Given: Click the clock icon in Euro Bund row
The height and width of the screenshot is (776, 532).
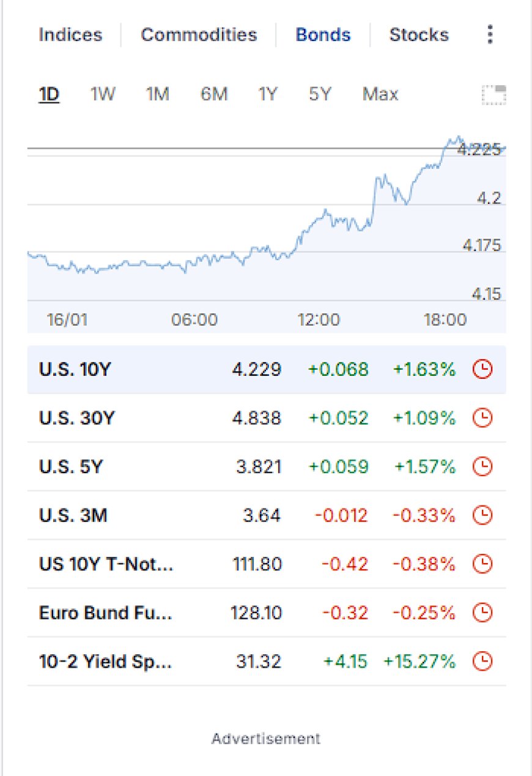Looking at the screenshot, I should point(483,613).
